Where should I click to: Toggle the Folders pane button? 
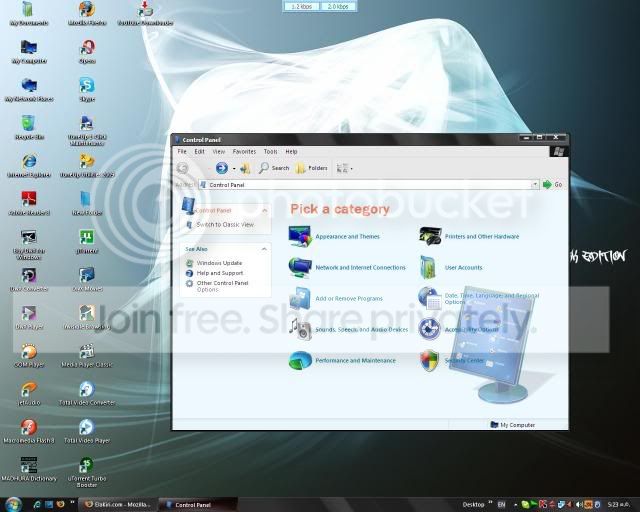click(x=311, y=168)
